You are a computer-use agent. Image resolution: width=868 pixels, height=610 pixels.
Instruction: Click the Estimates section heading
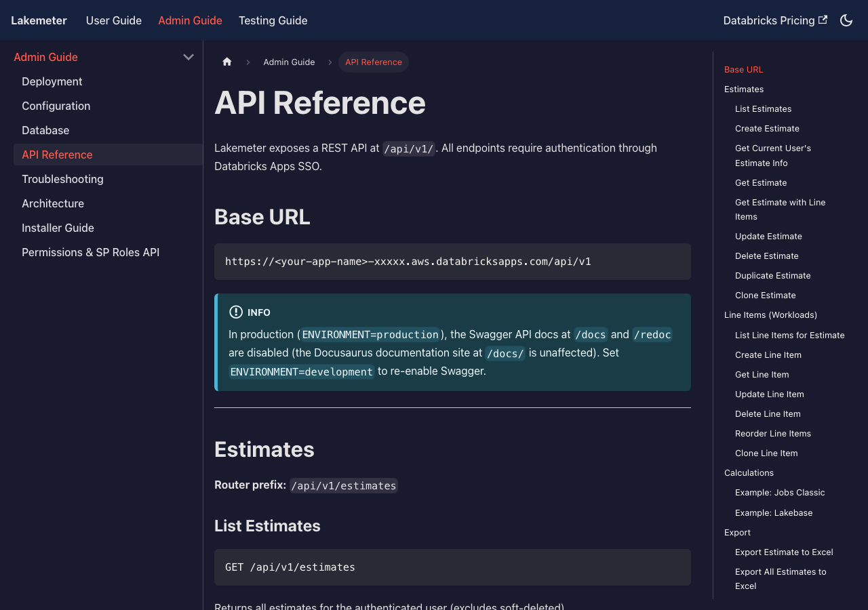click(264, 449)
